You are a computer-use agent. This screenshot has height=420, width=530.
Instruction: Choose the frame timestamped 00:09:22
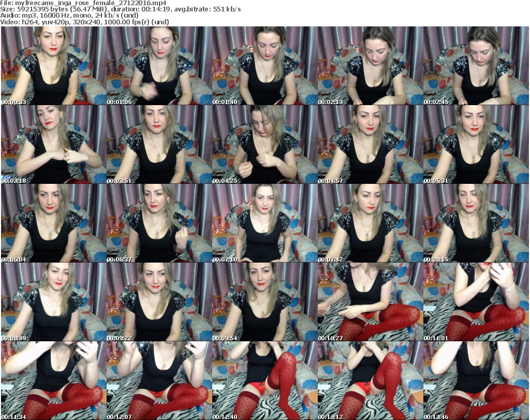click(x=159, y=302)
